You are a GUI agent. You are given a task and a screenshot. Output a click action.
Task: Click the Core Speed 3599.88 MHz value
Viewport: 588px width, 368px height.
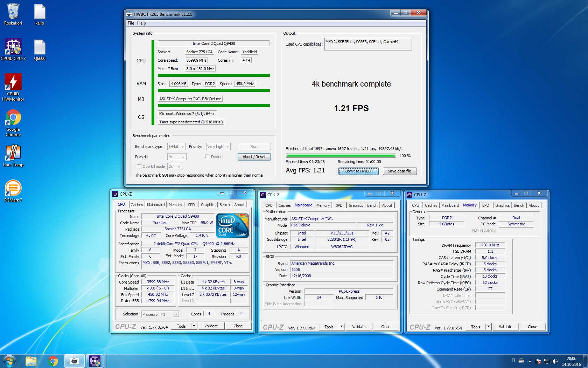158,282
